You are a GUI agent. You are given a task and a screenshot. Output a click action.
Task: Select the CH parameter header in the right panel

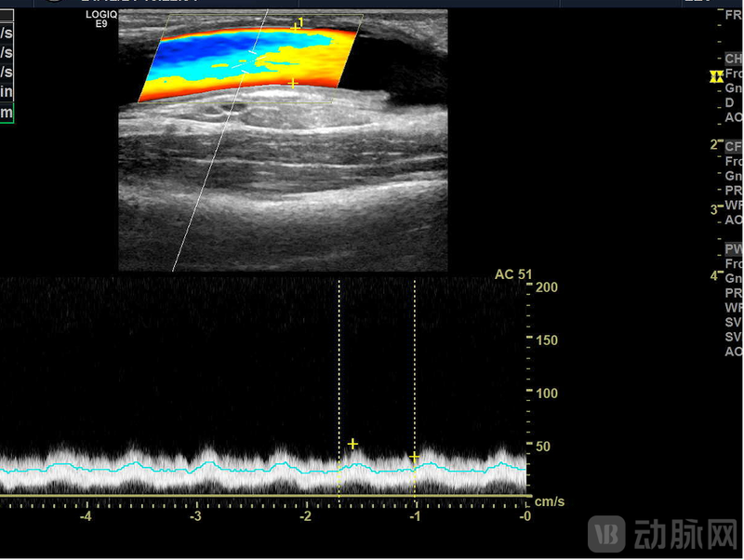click(x=734, y=59)
